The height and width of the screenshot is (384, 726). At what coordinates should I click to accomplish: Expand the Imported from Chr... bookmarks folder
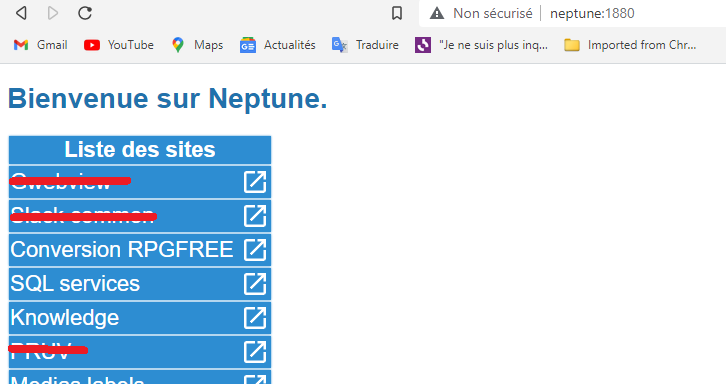point(630,45)
